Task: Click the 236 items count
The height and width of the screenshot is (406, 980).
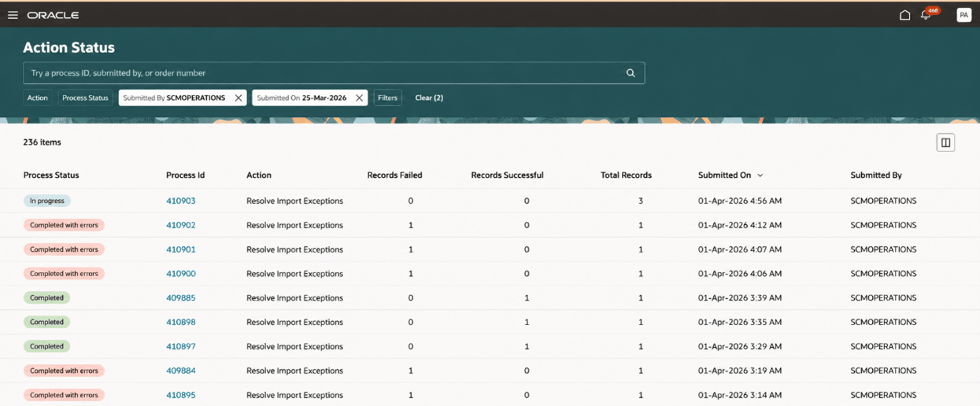Action: coord(43,142)
